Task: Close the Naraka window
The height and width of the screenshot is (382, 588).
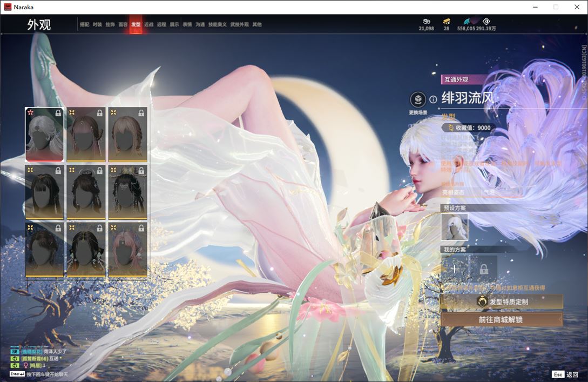Action: coord(577,7)
